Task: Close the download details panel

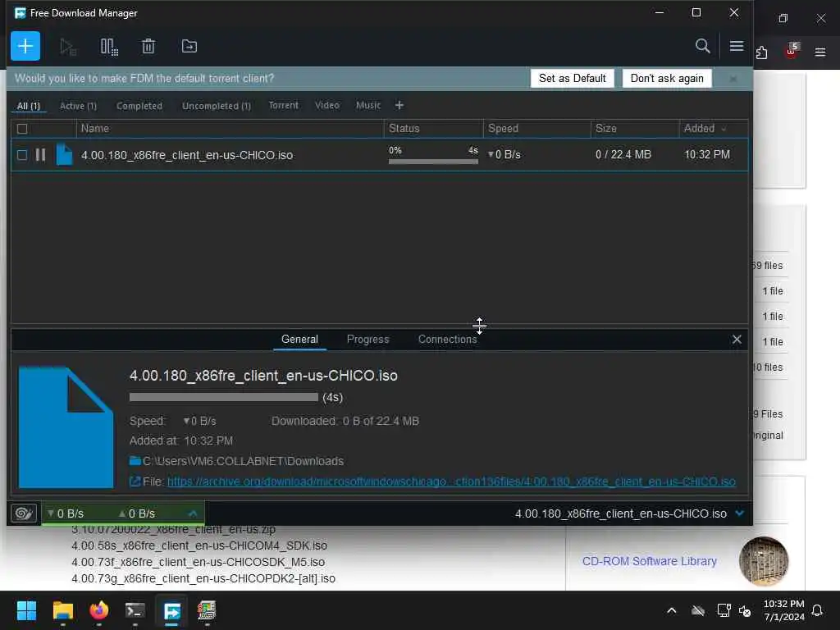Action: (737, 339)
